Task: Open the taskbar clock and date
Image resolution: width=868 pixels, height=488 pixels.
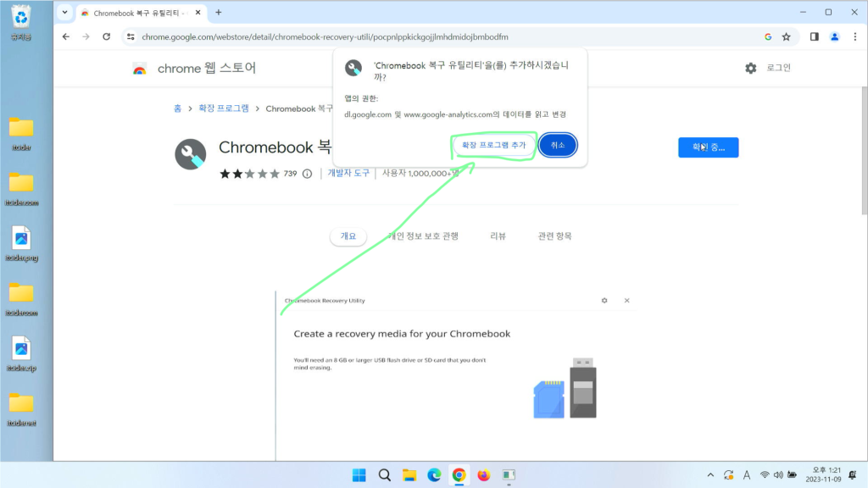Action: 823,474
